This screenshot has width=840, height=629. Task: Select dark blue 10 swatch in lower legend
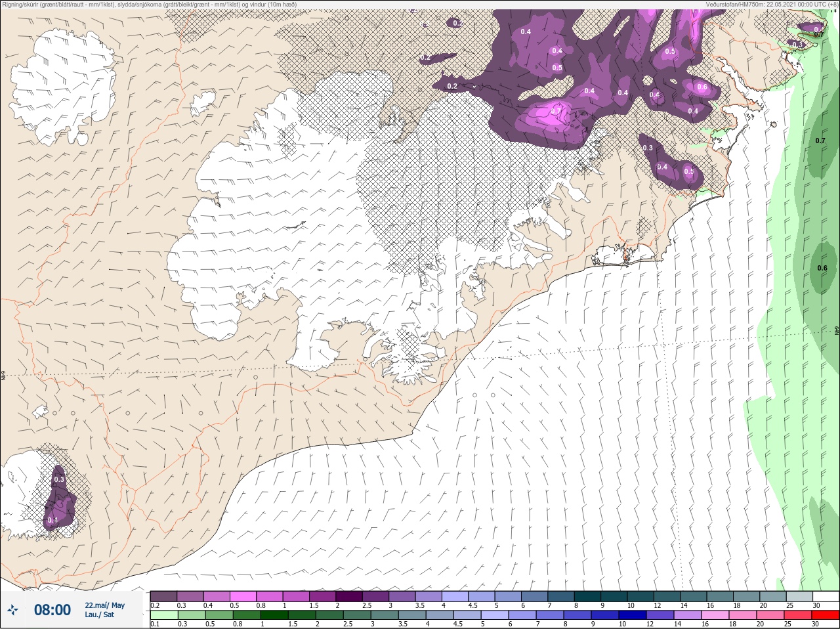pyautogui.click(x=633, y=615)
